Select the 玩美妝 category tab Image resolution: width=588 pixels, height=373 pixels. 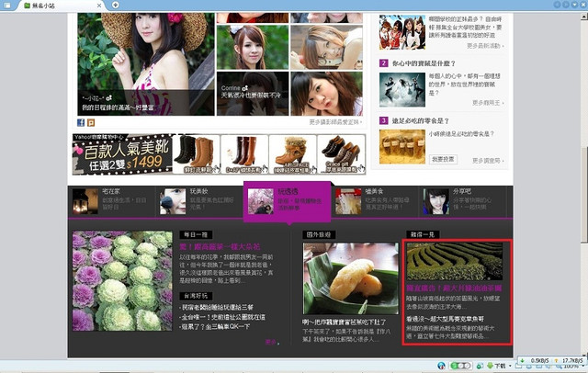[x=199, y=201]
